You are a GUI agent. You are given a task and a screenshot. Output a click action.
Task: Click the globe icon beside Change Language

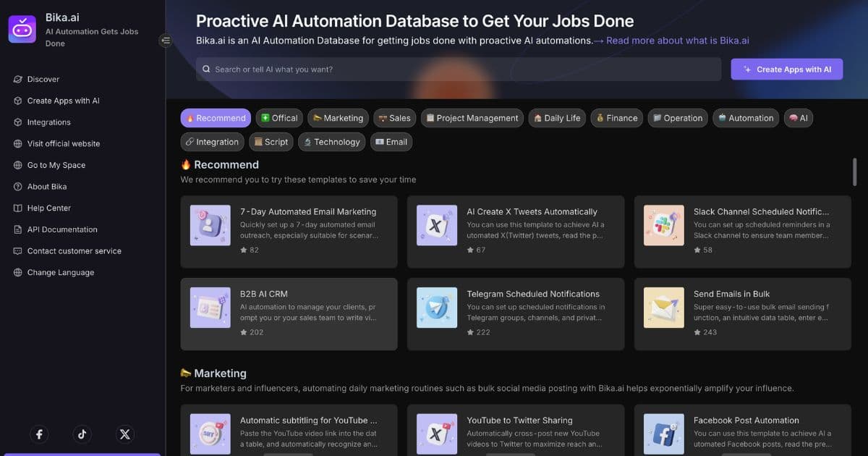[x=19, y=273]
